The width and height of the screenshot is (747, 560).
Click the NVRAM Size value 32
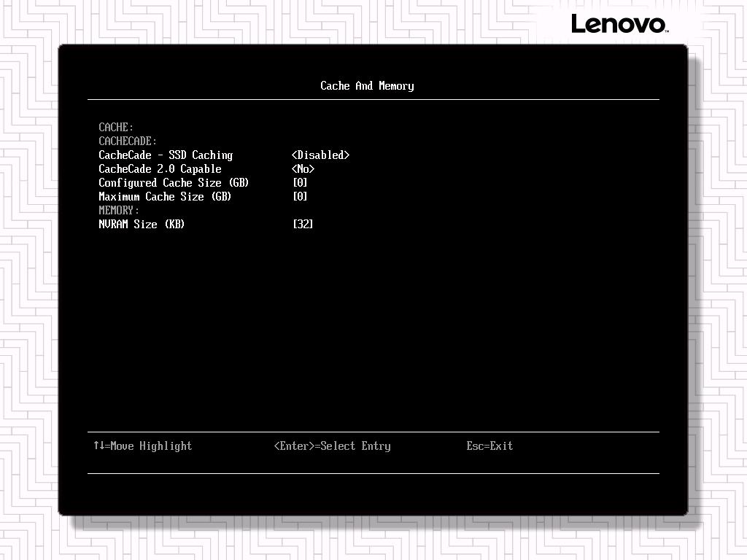[x=303, y=225]
